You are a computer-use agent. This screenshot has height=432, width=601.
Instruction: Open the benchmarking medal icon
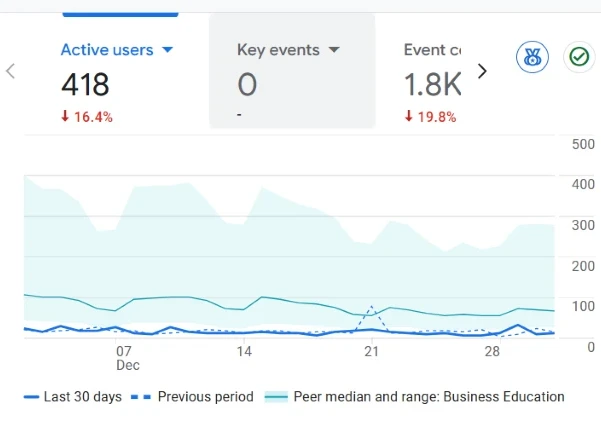point(532,58)
